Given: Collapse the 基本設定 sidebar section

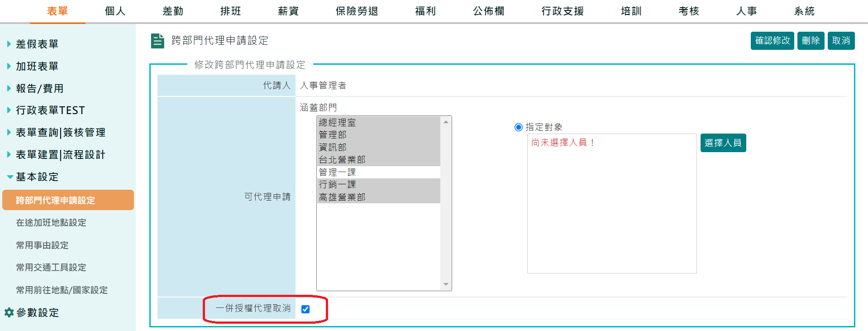Looking at the screenshot, I should (x=33, y=177).
